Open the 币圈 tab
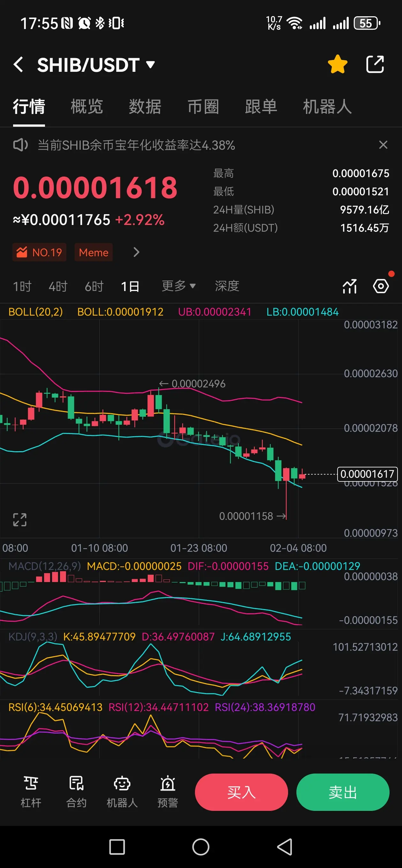Viewport: 402px width, 868px height. pos(203,107)
